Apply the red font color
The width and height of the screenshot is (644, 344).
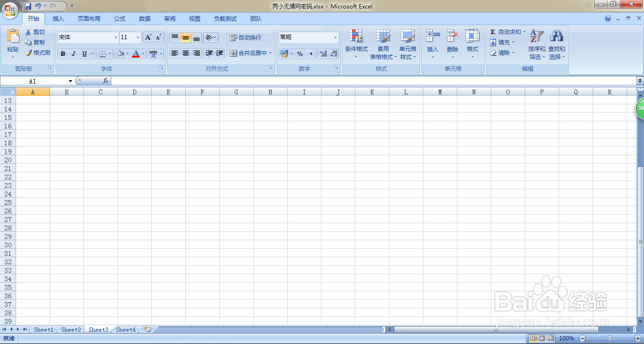pos(136,54)
